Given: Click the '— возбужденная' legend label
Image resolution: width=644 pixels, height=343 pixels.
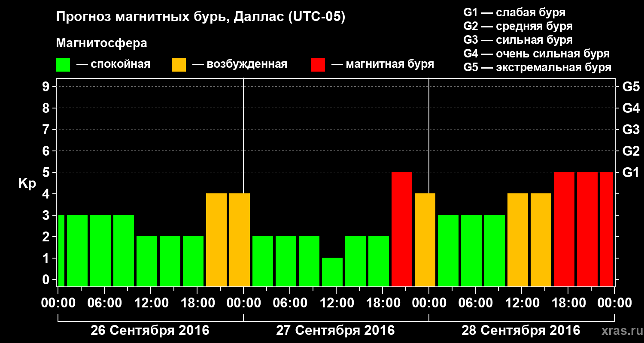Looking at the screenshot, I should click(x=240, y=64).
